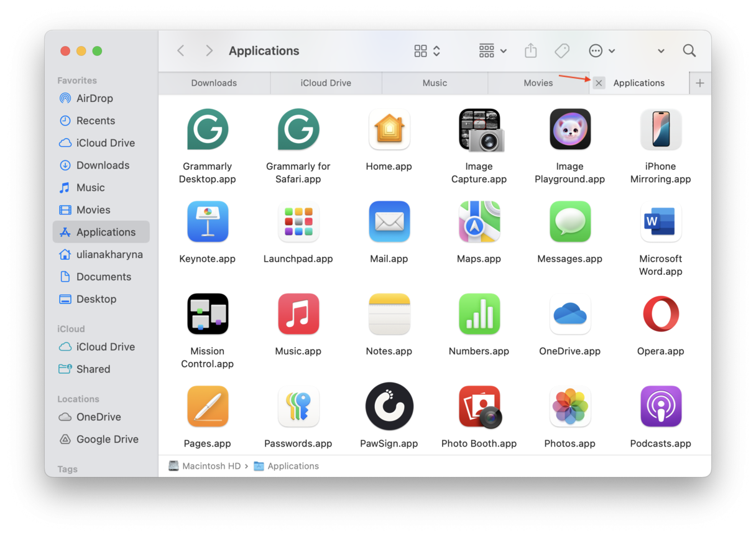Open the search magnifier in toolbar
Screen dimensions: 756x536
[689, 51]
